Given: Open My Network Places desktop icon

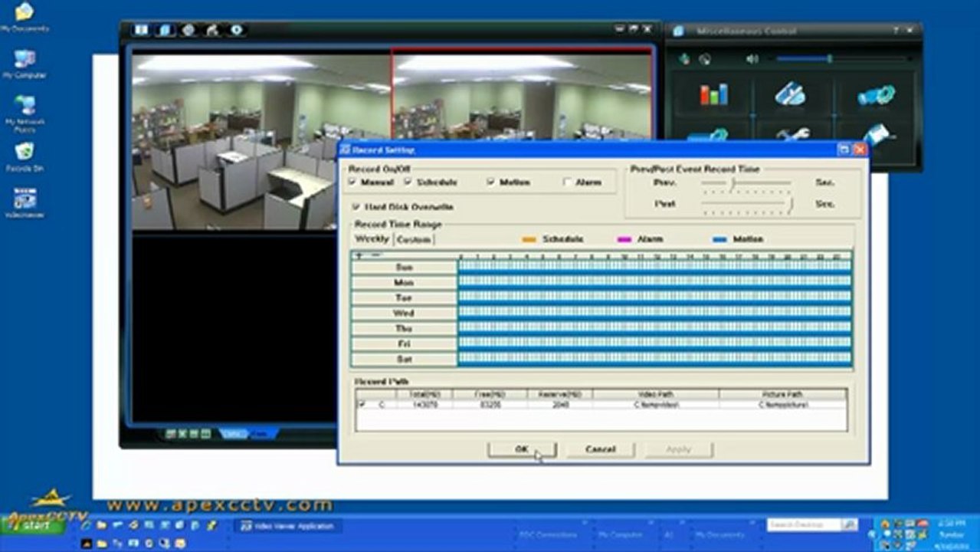Looking at the screenshot, I should [25, 113].
